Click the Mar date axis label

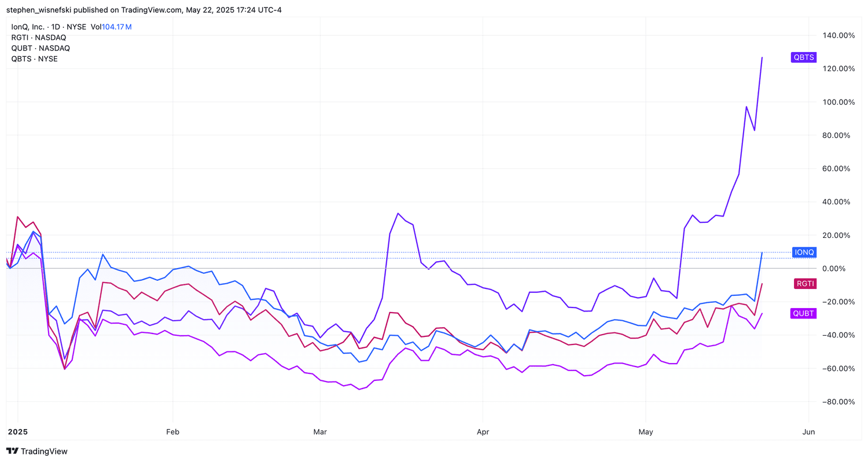point(319,432)
